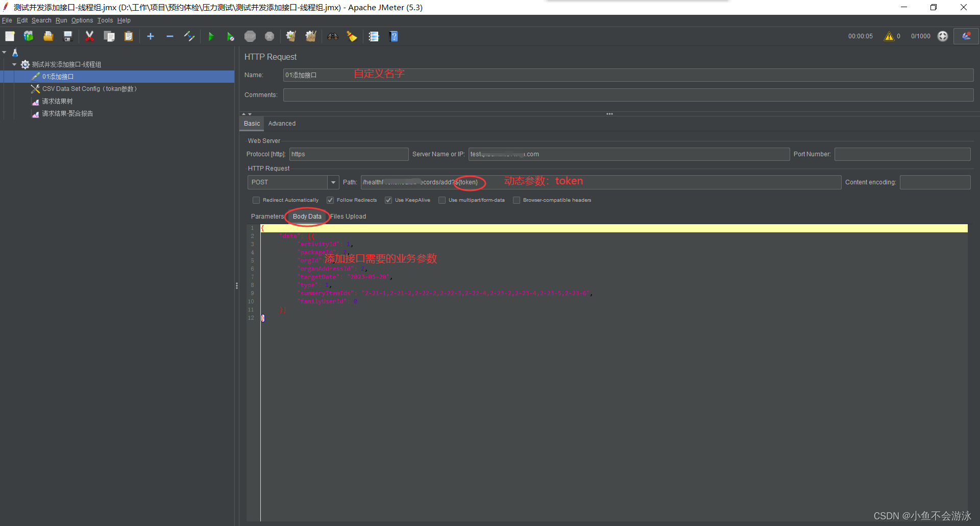Open the Function Helper dialog icon
The image size is (980, 526).
(x=374, y=36)
